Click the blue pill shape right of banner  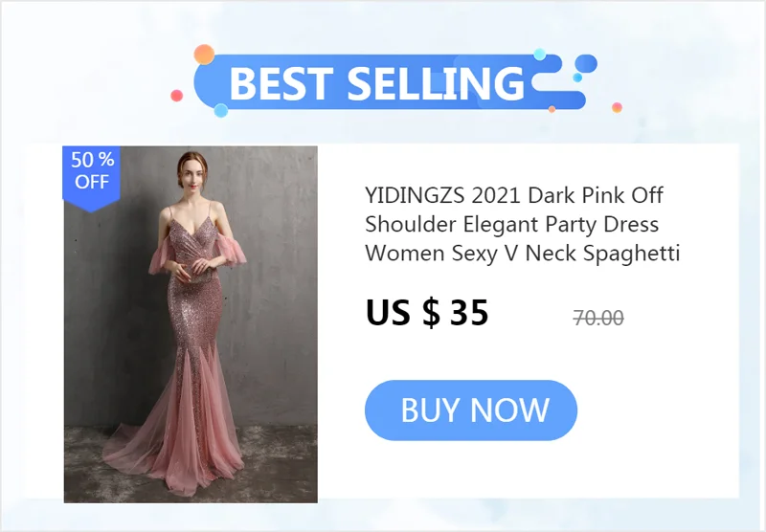(x=586, y=63)
